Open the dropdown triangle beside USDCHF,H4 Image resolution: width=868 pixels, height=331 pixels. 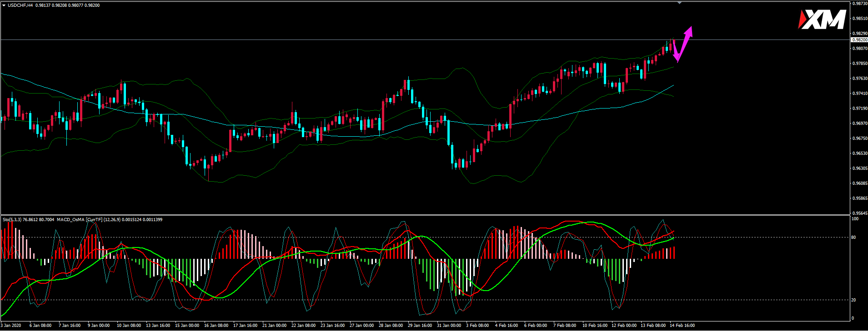pos(4,5)
